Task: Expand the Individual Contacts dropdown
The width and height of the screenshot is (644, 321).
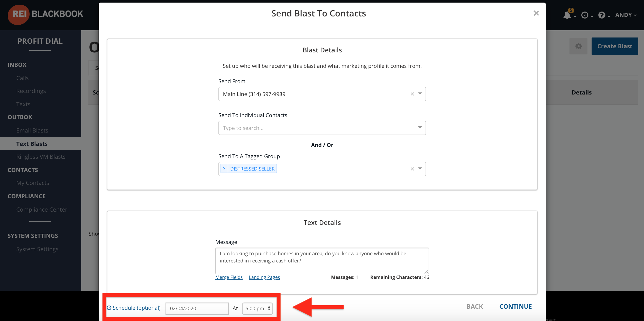Action: point(420,128)
